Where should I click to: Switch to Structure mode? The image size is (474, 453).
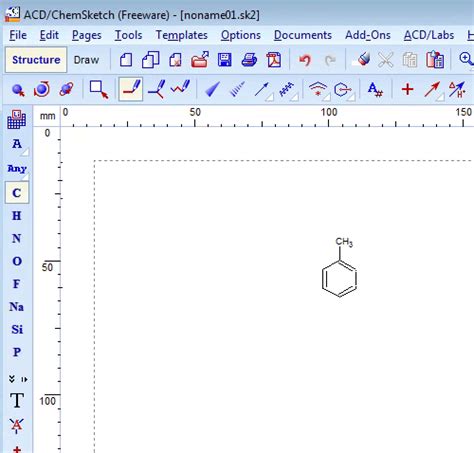[x=36, y=60]
